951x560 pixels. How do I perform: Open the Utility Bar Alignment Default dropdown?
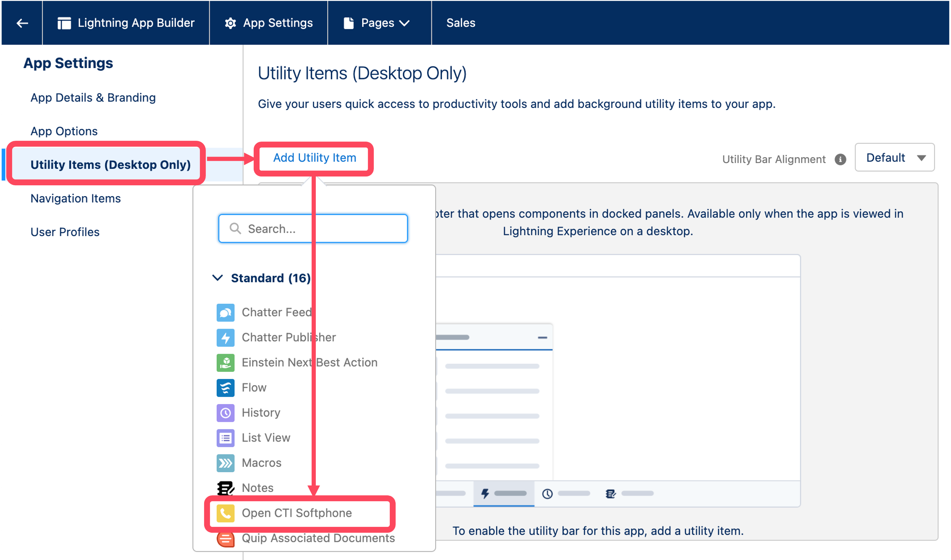pyautogui.click(x=895, y=158)
